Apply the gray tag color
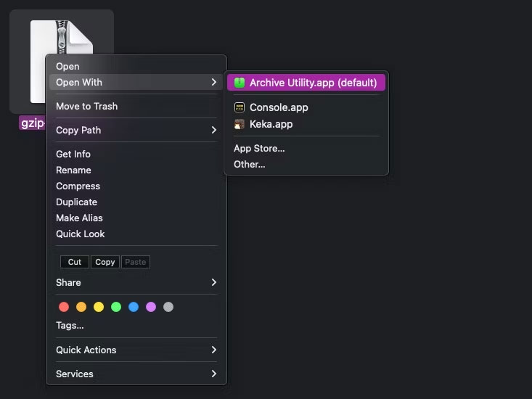The height and width of the screenshot is (399, 532). point(168,307)
